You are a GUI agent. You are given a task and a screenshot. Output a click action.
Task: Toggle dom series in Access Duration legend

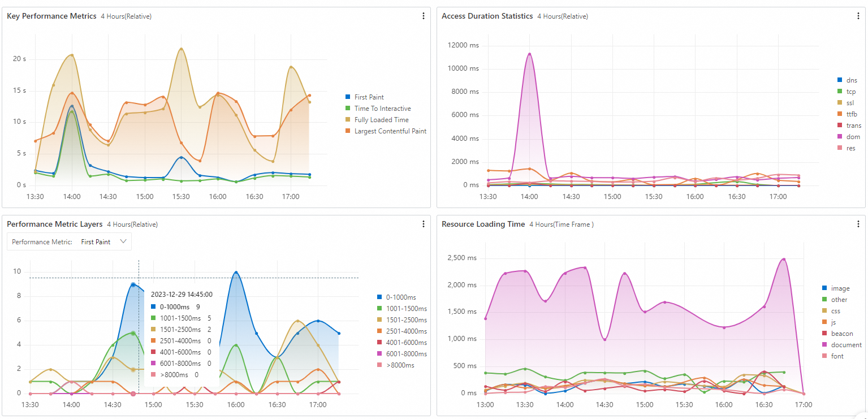tap(848, 137)
